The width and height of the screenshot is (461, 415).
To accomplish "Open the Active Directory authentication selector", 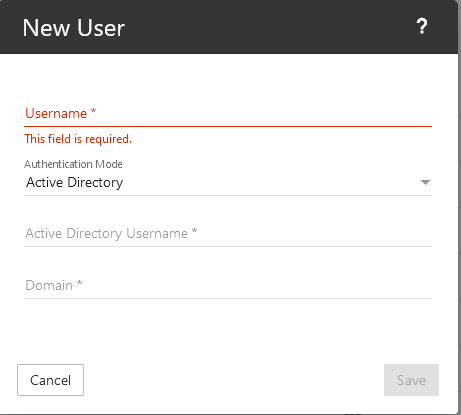I will click(228, 183).
